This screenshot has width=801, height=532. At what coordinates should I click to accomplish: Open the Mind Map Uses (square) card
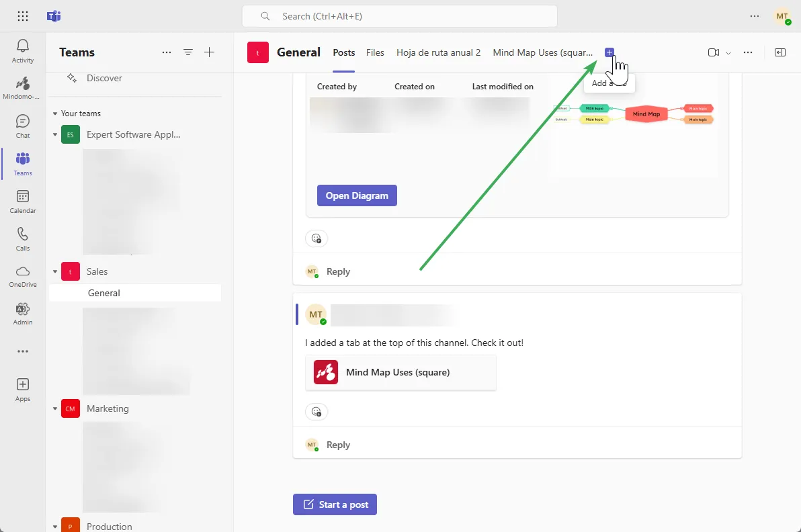point(400,373)
